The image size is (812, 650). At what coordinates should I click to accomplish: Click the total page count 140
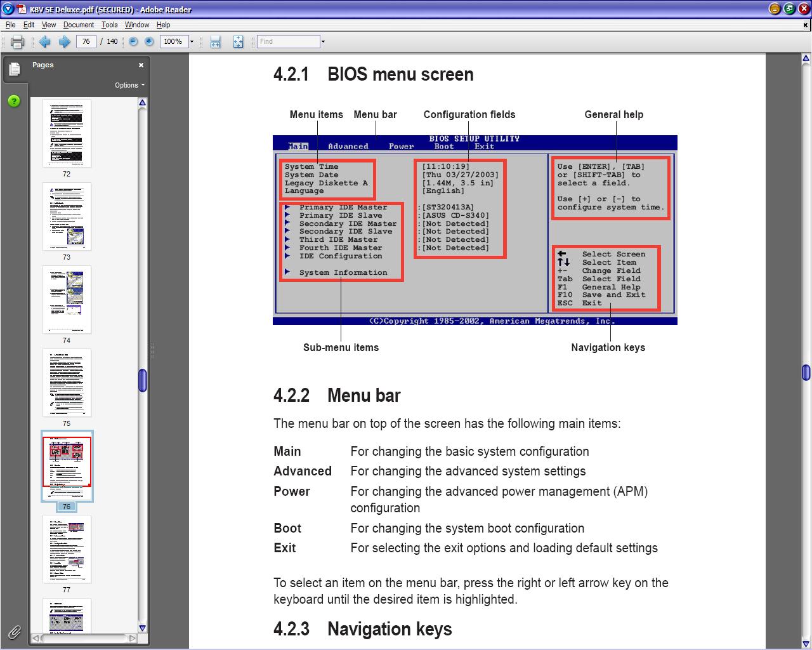[x=112, y=41]
